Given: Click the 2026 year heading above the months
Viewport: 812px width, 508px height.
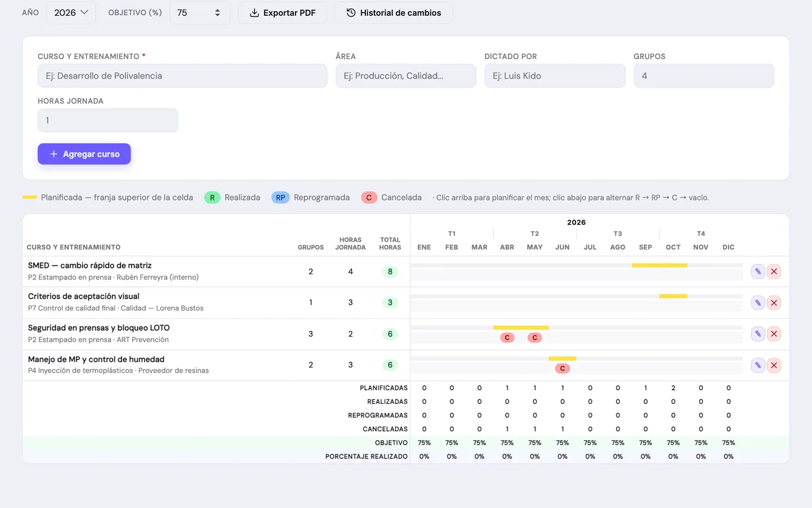Looking at the screenshot, I should [576, 222].
